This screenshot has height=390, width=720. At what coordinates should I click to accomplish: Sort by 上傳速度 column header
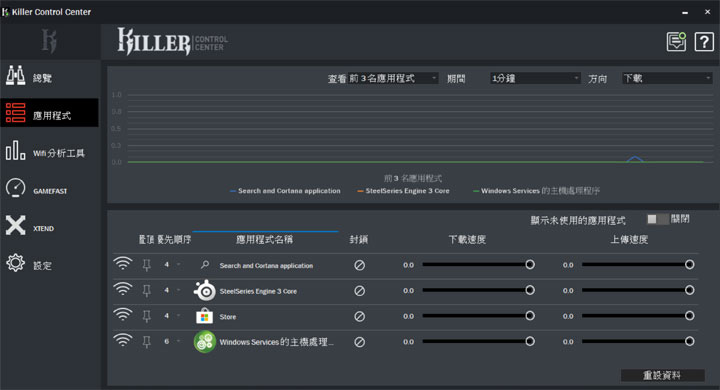(x=629, y=239)
